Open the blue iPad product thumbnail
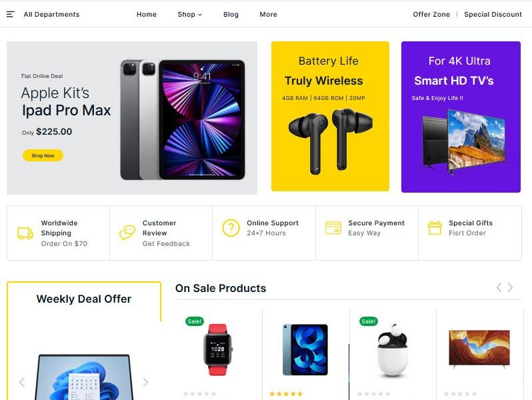Viewport: 532px width, 400px height. 305,349
